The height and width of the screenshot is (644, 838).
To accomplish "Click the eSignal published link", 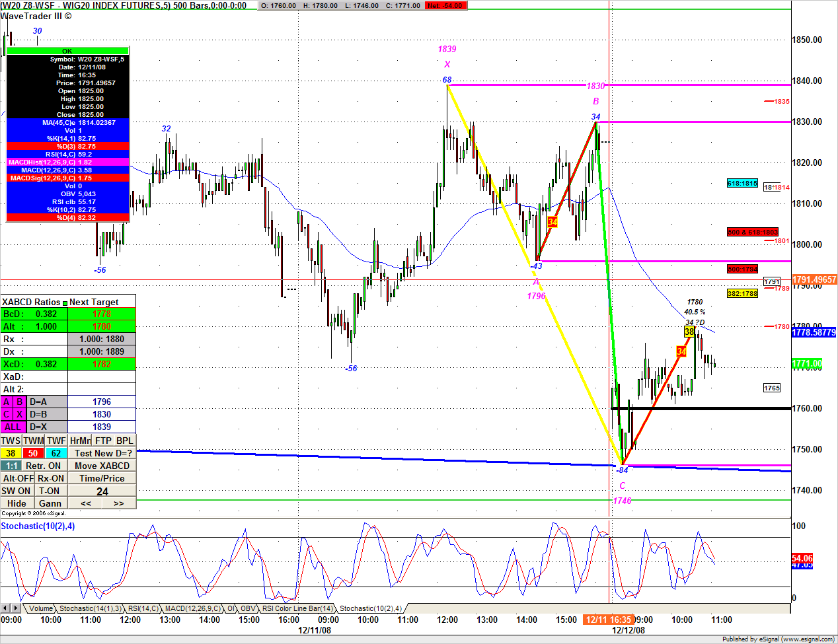I will click(x=779, y=639).
